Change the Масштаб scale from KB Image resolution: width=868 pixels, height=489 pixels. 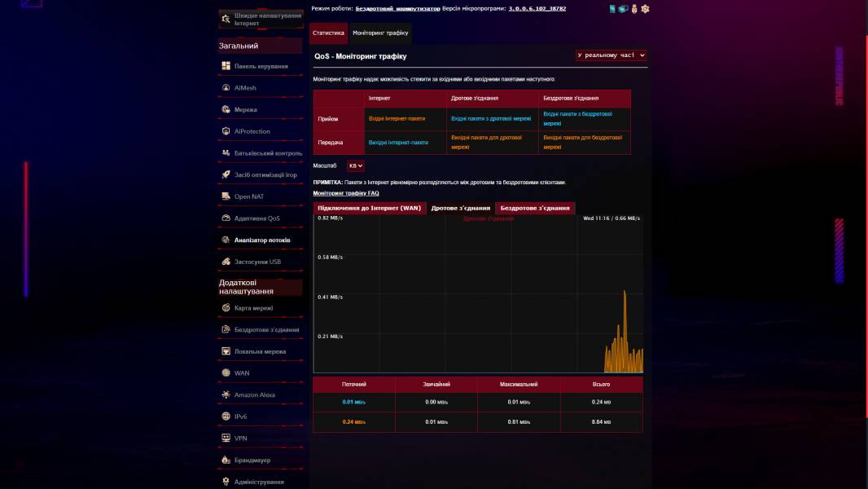pos(353,165)
